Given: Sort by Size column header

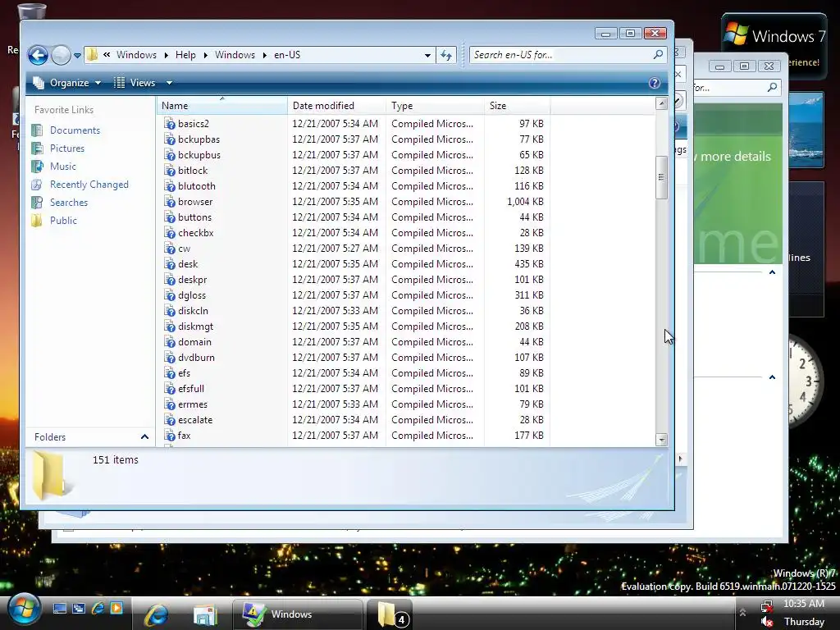Looking at the screenshot, I should (x=517, y=106).
